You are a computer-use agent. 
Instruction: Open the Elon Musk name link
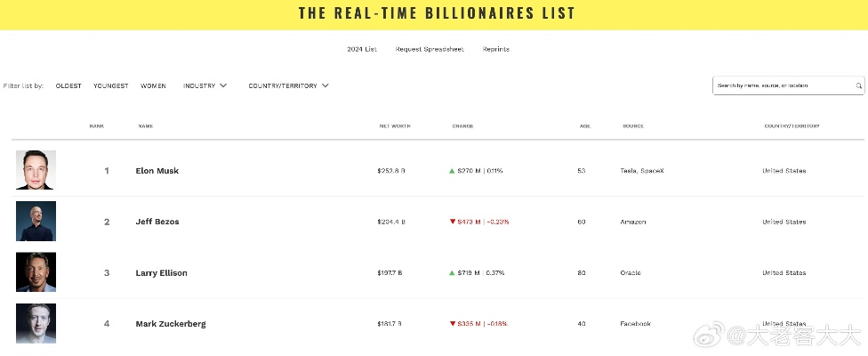point(157,171)
